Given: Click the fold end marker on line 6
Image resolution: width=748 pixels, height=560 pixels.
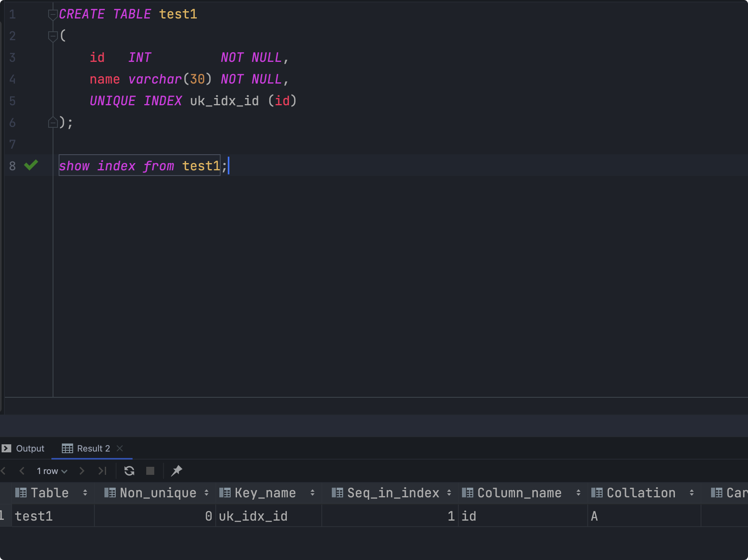Looking at the screenshot, I should (x=53, y=122).
